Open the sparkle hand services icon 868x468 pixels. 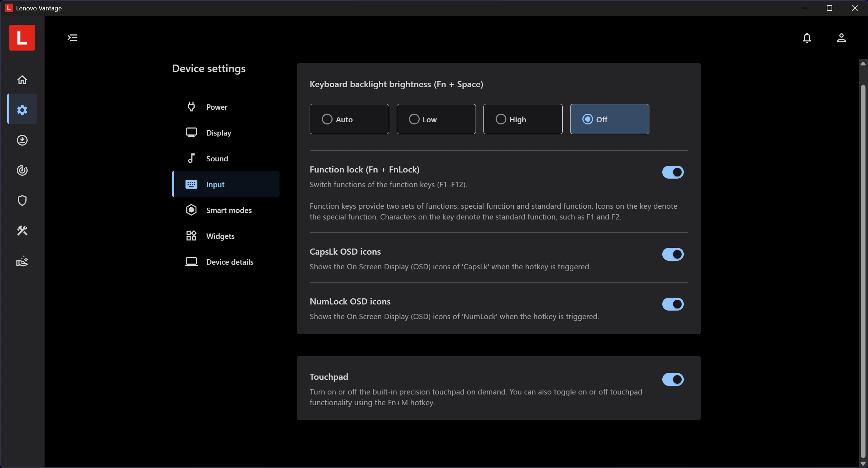coord(22,261)
